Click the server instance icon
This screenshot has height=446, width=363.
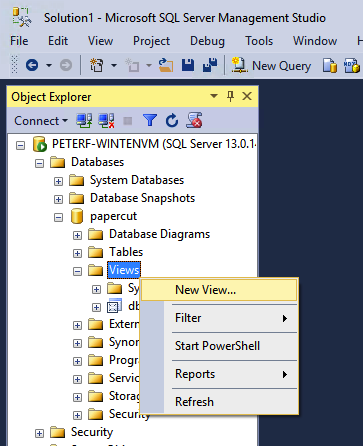(x=39, y=144)
